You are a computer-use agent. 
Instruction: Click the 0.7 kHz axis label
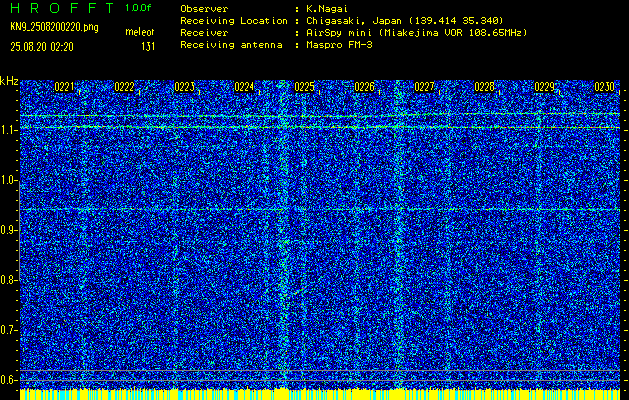tap(8, 330)
